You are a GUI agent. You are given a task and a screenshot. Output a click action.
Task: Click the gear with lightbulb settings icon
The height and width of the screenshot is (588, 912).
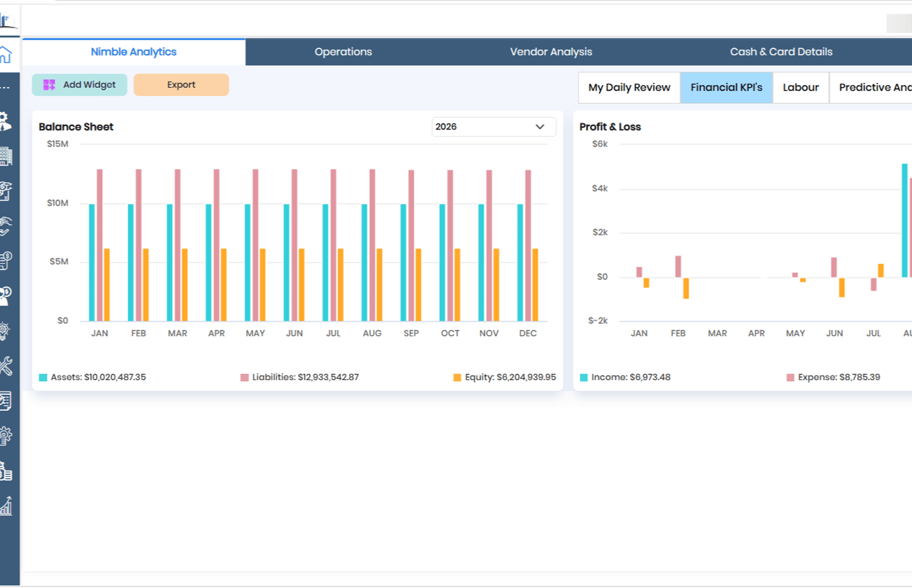pos(5,436)
